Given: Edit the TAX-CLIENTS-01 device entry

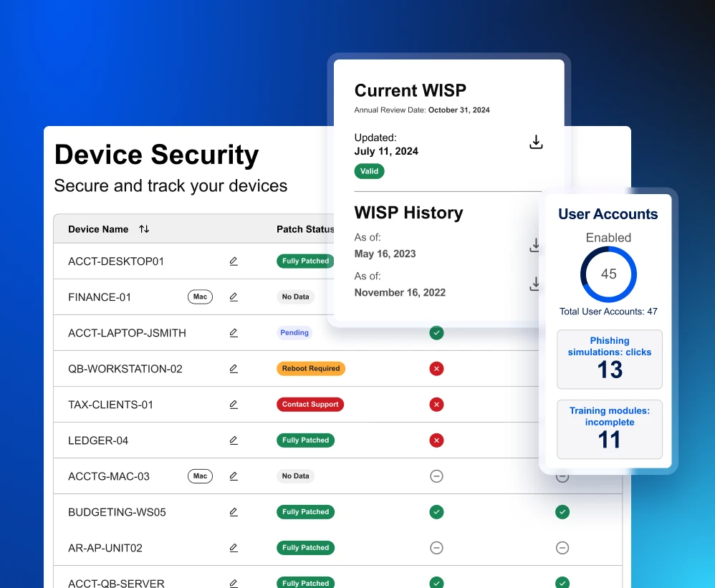Looking at the screenshot, I should pyautogui.click(x=233, y=404).
